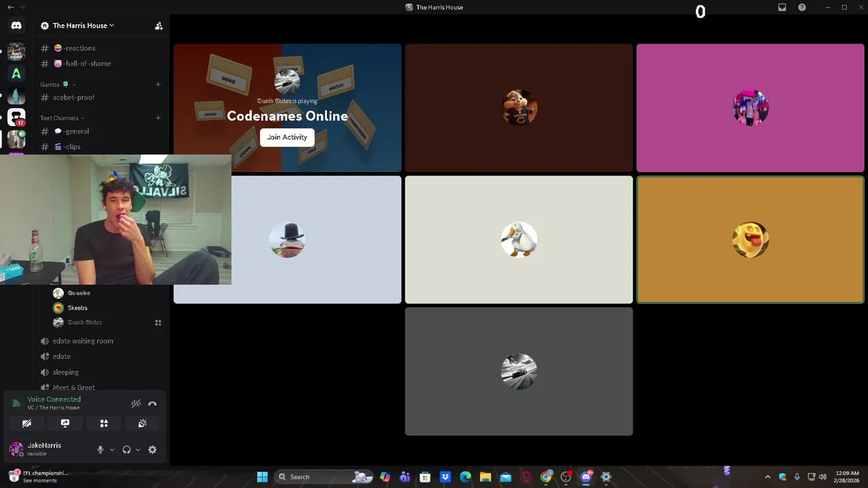The width and height of the screenshot is (868, 488).
Task: Open the Discord help question mark icon
Action: [x=802, y=7]
